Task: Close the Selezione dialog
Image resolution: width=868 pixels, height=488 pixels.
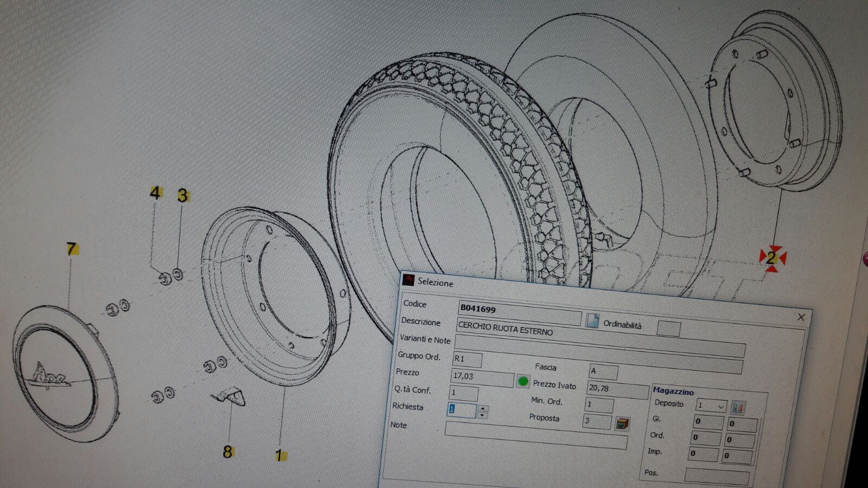Action: pyautogui.click(x=801, y=317)
